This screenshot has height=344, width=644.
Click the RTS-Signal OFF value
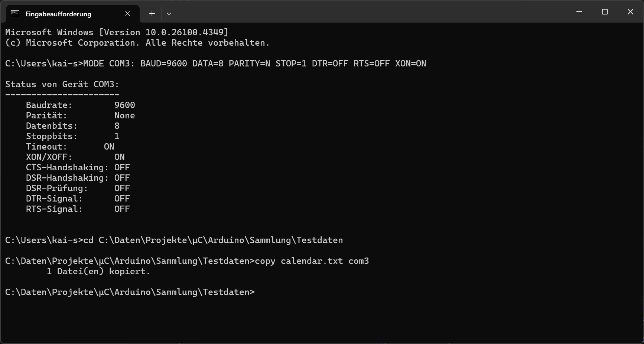122,209
